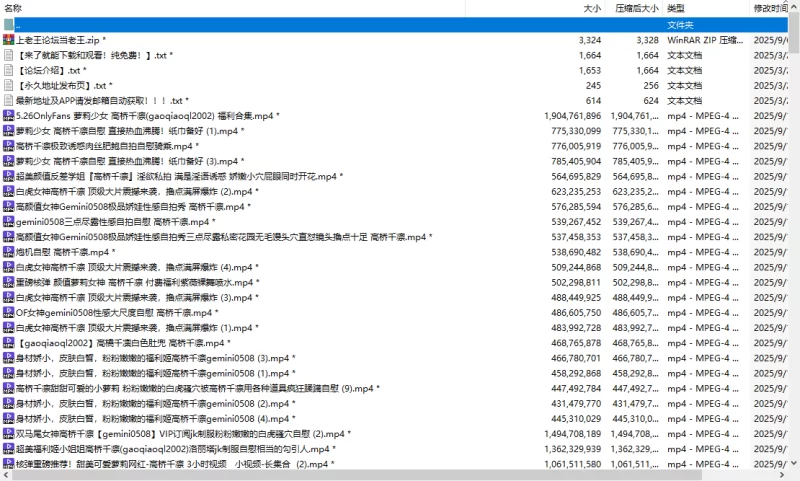Image resolution: width=800 pixels, height=481 pixels.
Task: Click the compressed size value 3,328
Action: click(x=647, y=40)
